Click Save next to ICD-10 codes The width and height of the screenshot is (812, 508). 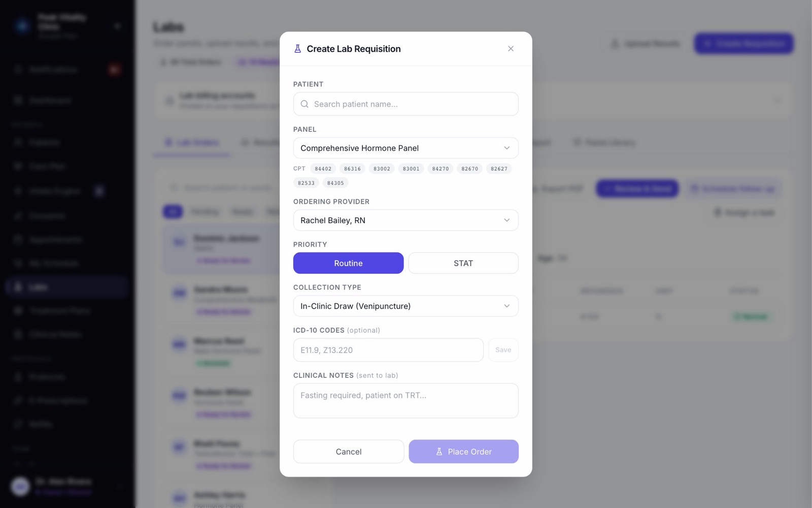(x=503, y=350)
